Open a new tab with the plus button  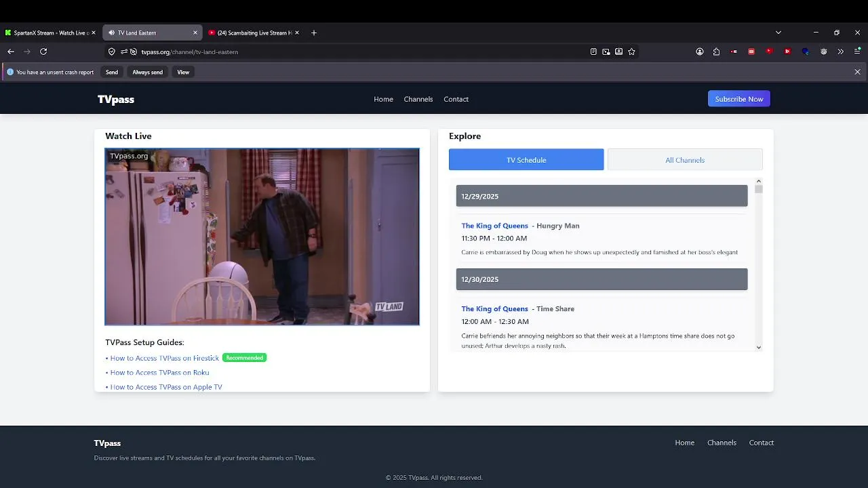pos(314,33)
